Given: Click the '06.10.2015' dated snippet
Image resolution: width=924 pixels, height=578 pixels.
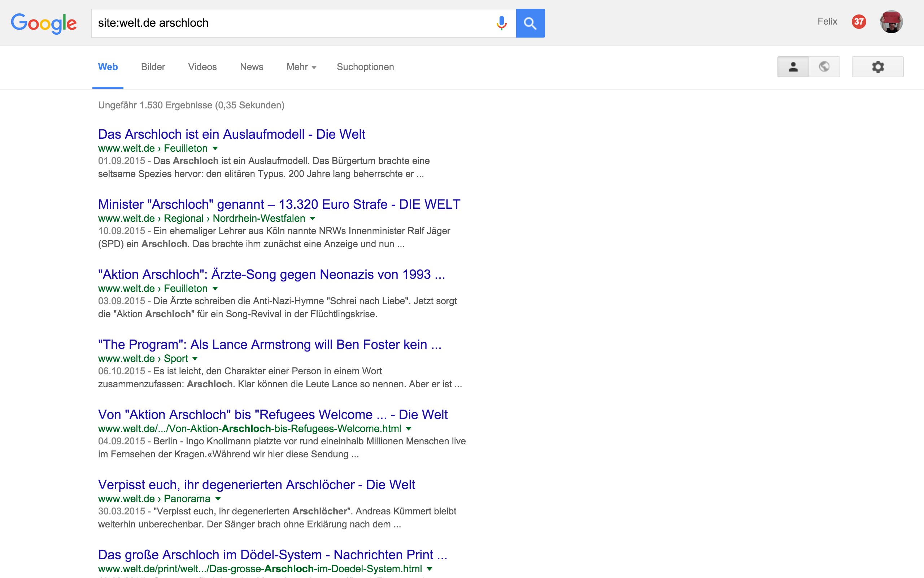Looking at the screenshot, I should pos(280,377).
